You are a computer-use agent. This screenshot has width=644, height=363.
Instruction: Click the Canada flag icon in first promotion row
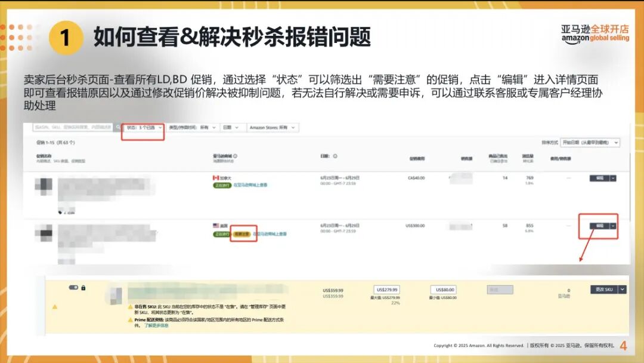click(216, 178)
